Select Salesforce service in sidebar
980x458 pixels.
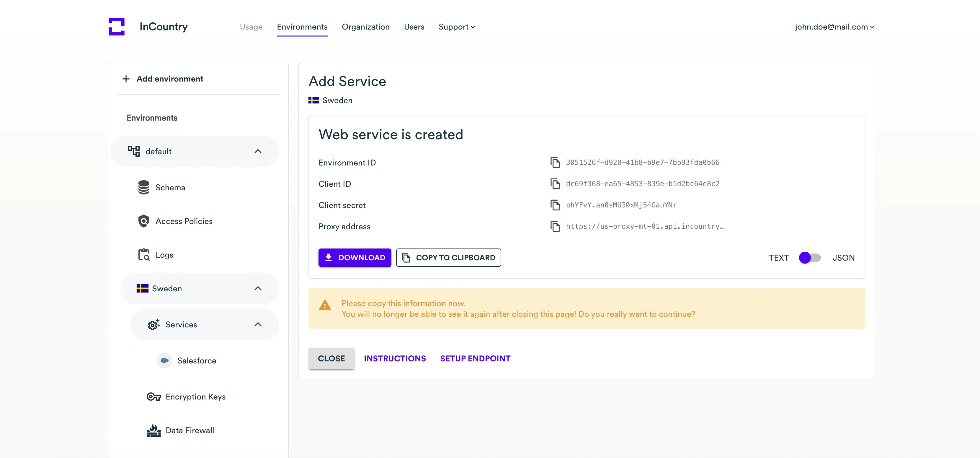point(196,361)
